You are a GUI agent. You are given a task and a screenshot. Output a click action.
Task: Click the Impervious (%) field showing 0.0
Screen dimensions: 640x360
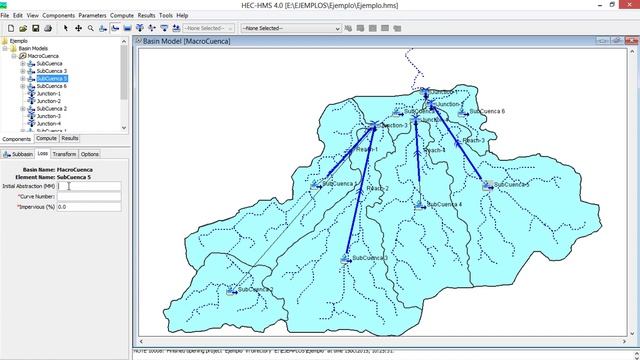tap(89, 207)
